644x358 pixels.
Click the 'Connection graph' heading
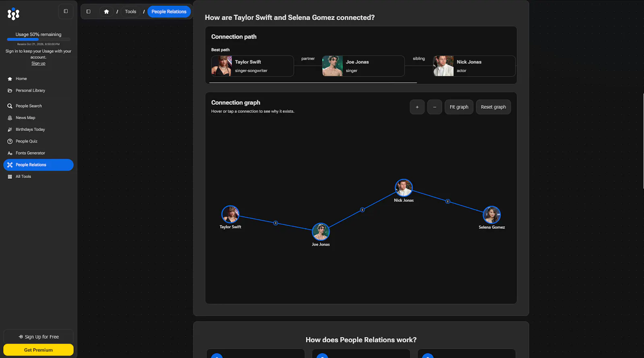tap(236, 103)
